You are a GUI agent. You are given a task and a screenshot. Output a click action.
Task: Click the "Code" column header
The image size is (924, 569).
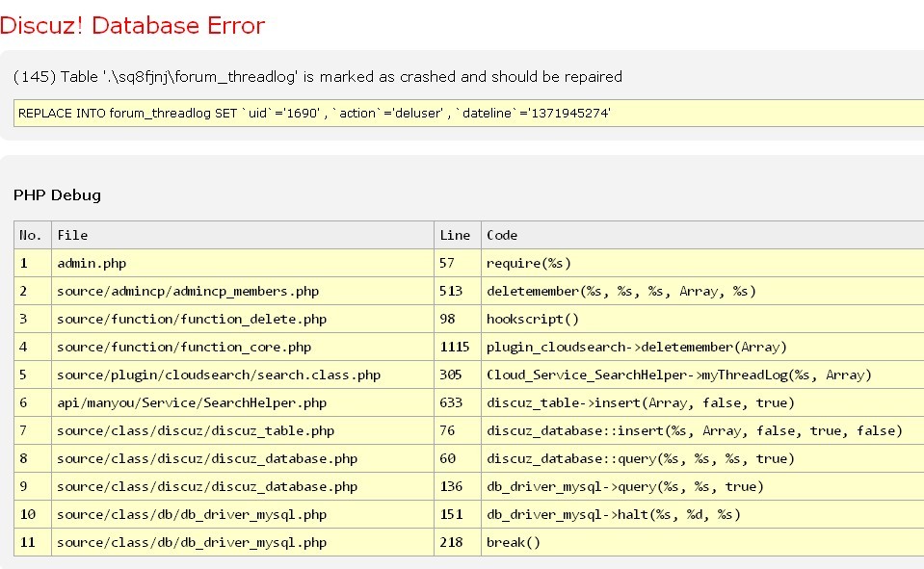702,235
